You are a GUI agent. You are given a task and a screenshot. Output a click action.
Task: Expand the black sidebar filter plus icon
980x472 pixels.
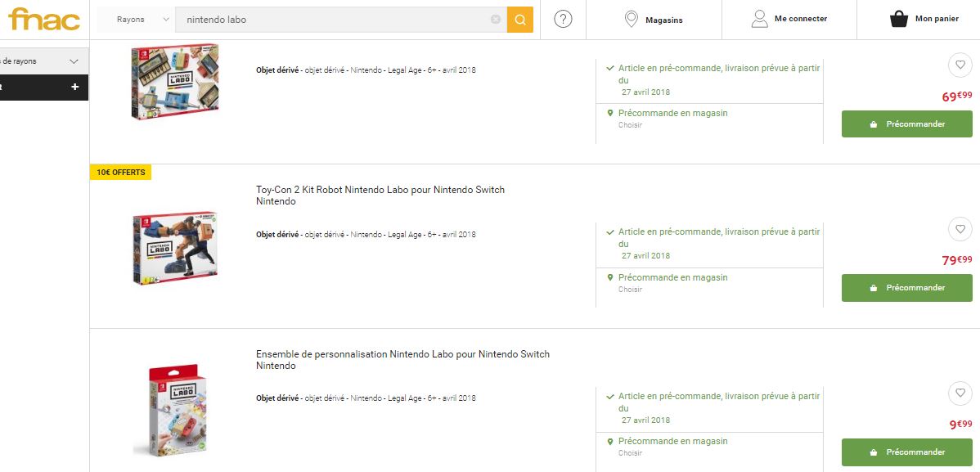point(75,87)
